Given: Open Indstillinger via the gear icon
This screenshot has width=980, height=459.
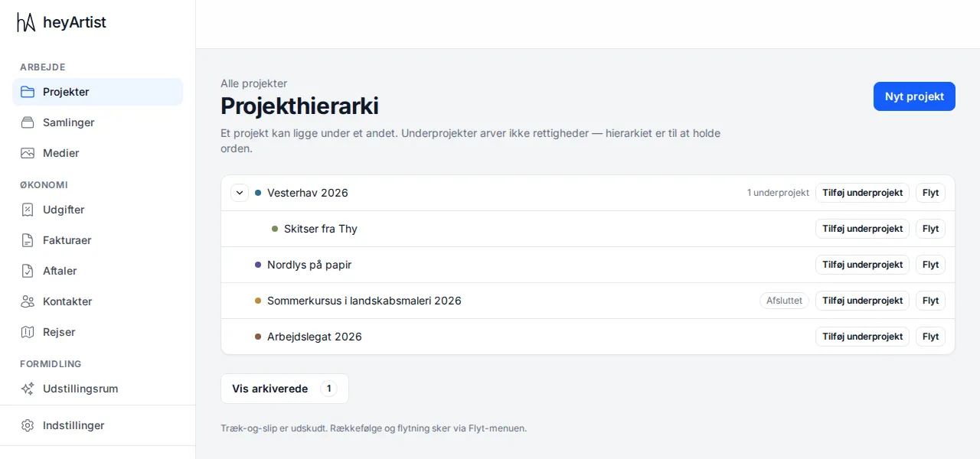Looking at the screenshot, I should pyautogui.click(x=28, y=425).
